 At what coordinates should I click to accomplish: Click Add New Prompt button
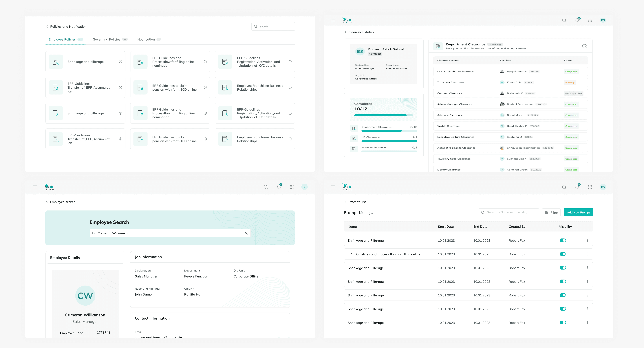(x=578, y=212)
